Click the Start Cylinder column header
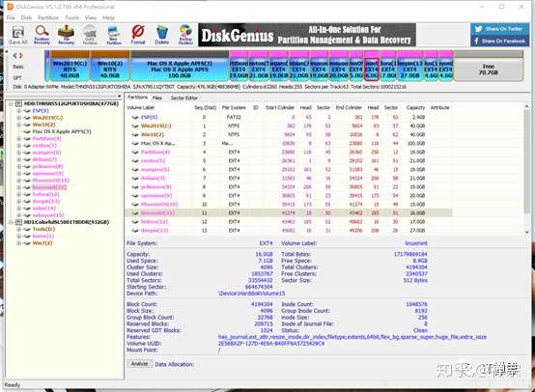The width and height of the screenshot is (535, 392). 280,107
